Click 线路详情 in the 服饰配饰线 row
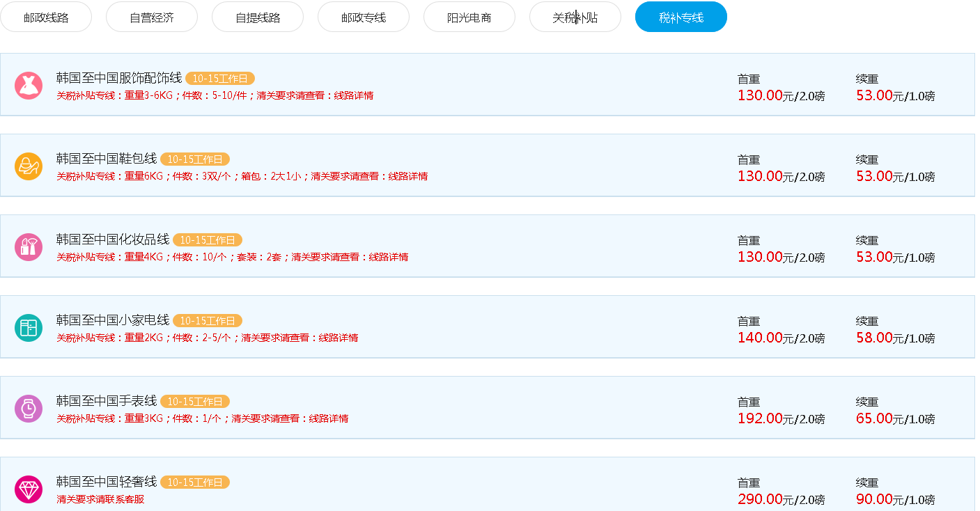Image resolution: width=980 pixels, height=511 pixels. 354,95
